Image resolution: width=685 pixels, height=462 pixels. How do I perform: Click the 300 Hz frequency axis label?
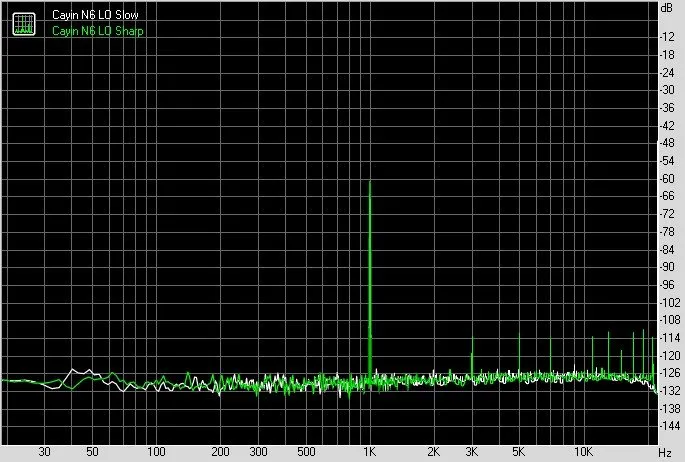coord(258,452)
